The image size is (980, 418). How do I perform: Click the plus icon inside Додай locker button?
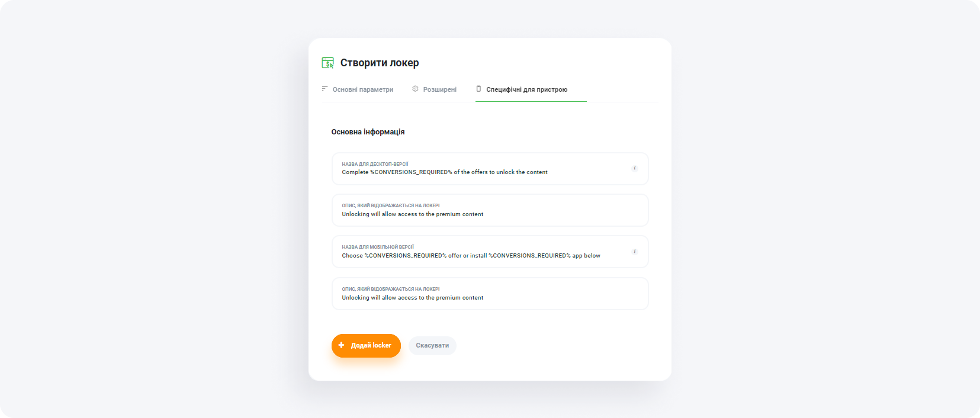point(341,345)
